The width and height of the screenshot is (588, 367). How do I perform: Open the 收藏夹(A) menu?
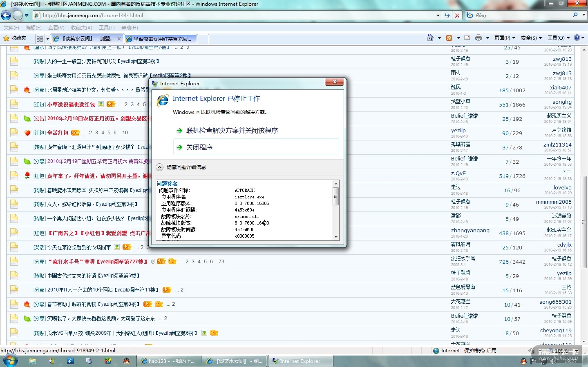(82, 28)
